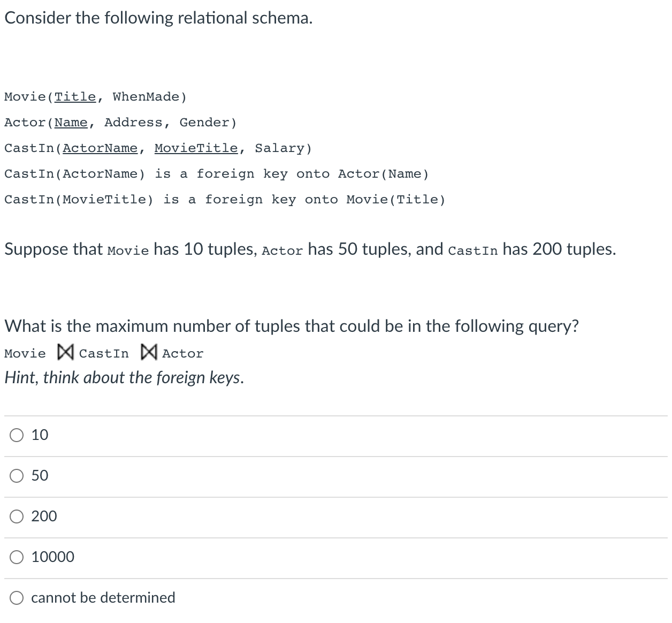Viewport: 672px width, 623px height.
Task: Click the first join symbol after Movie
Action: 65,353
